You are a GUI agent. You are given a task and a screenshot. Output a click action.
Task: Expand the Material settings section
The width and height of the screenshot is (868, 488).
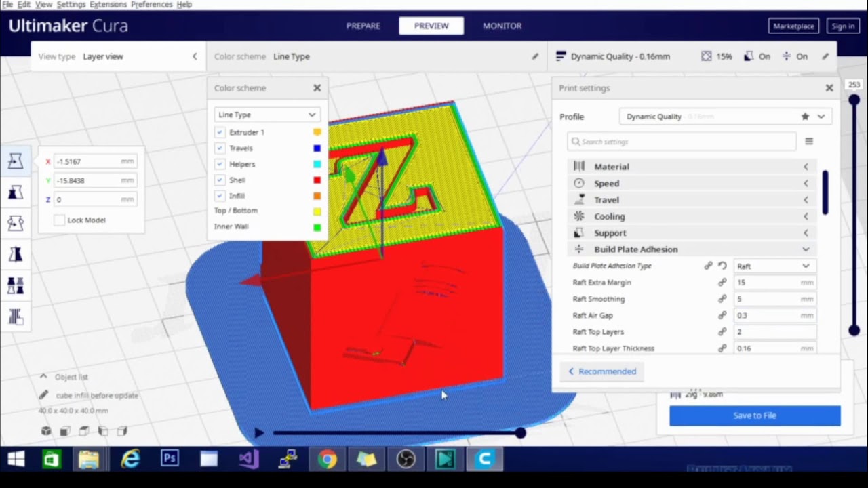(x=692, y=167)
